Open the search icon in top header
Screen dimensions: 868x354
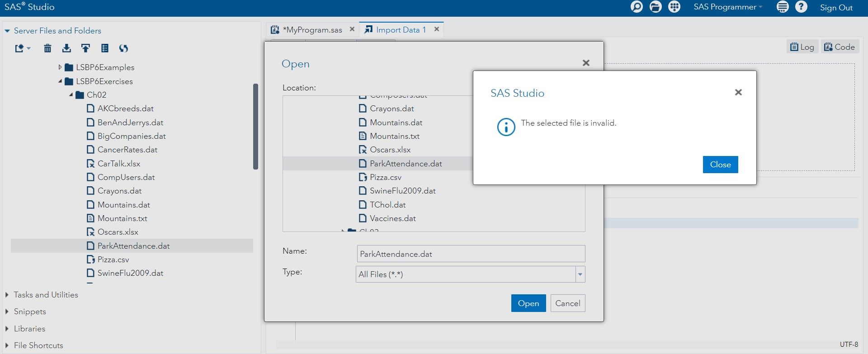click(637, 7)
